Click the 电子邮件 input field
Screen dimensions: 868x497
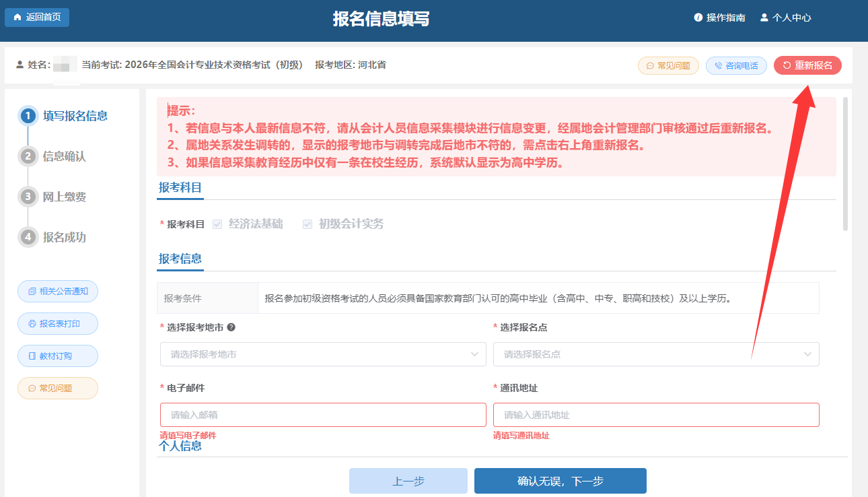point(323,415)
